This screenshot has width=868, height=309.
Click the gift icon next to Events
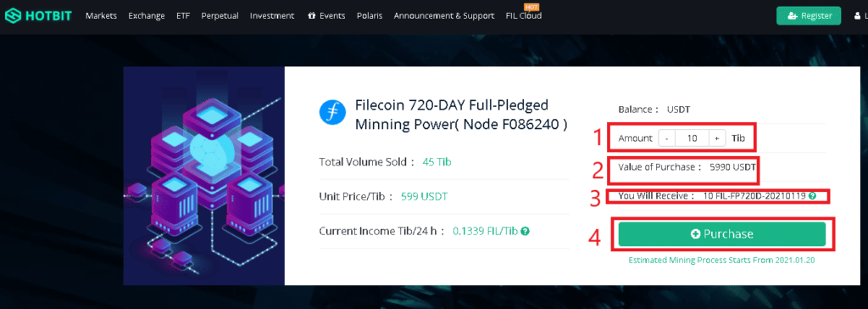pos(312,15)
